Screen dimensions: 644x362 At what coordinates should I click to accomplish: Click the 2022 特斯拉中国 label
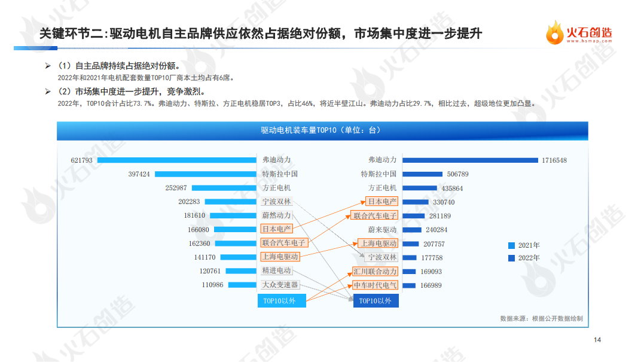(379, 174)
